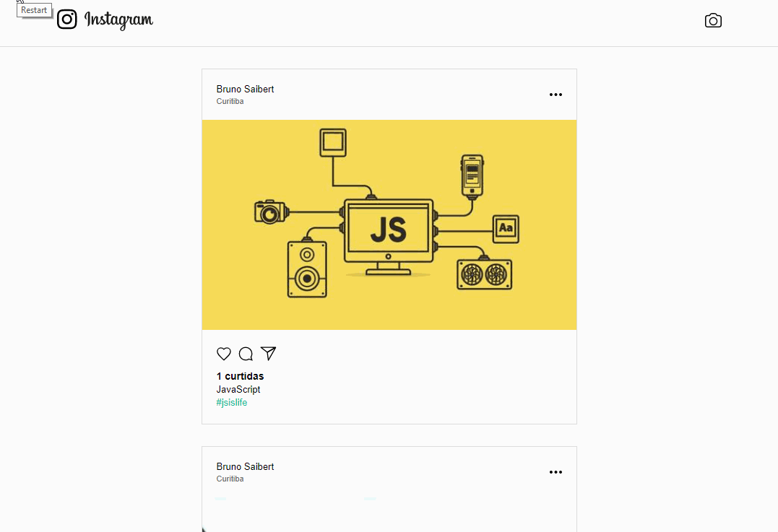
Task: Click the Restart button
Action: [x=34, y=9]
